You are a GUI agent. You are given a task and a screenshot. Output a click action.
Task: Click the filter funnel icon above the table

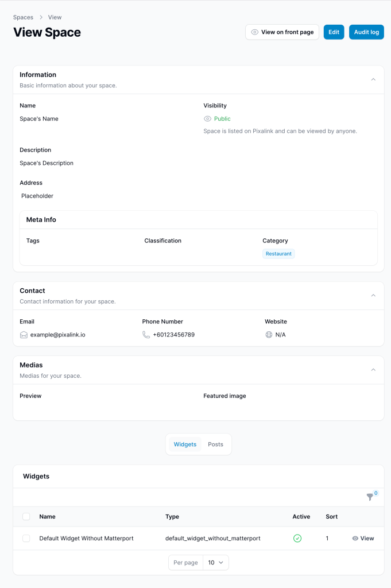370,497
